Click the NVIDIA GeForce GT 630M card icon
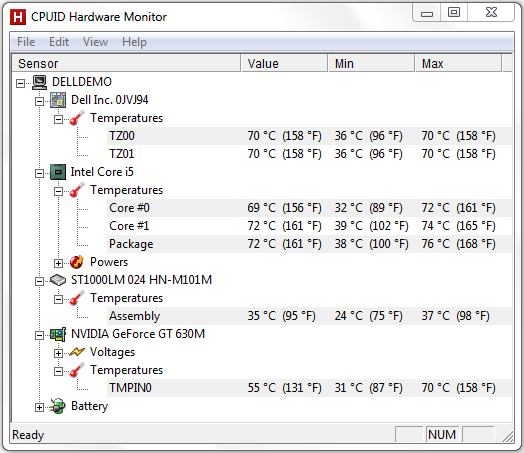This screenshot has height=453, width=524. pos(58,334)
